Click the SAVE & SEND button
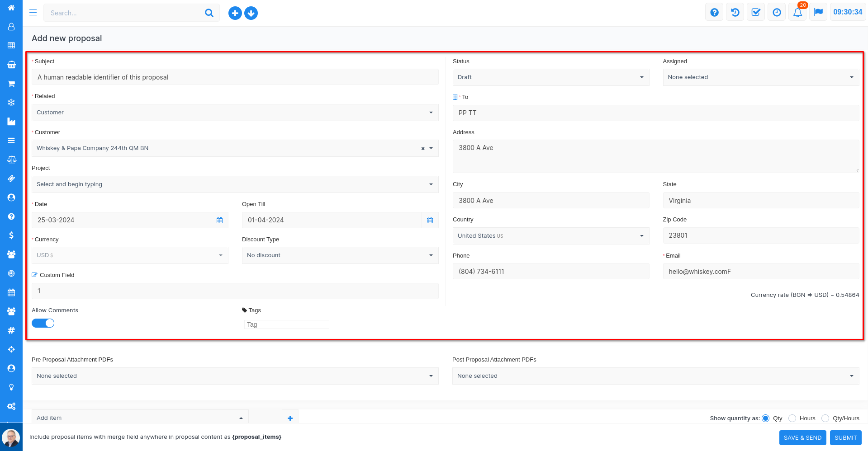Image resolution: width=868 pixels, height=451 pixels. point(802,437)
